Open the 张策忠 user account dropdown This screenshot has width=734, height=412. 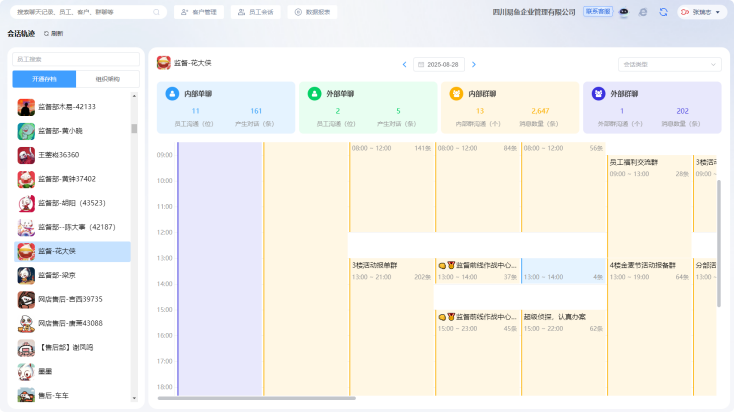702,12
